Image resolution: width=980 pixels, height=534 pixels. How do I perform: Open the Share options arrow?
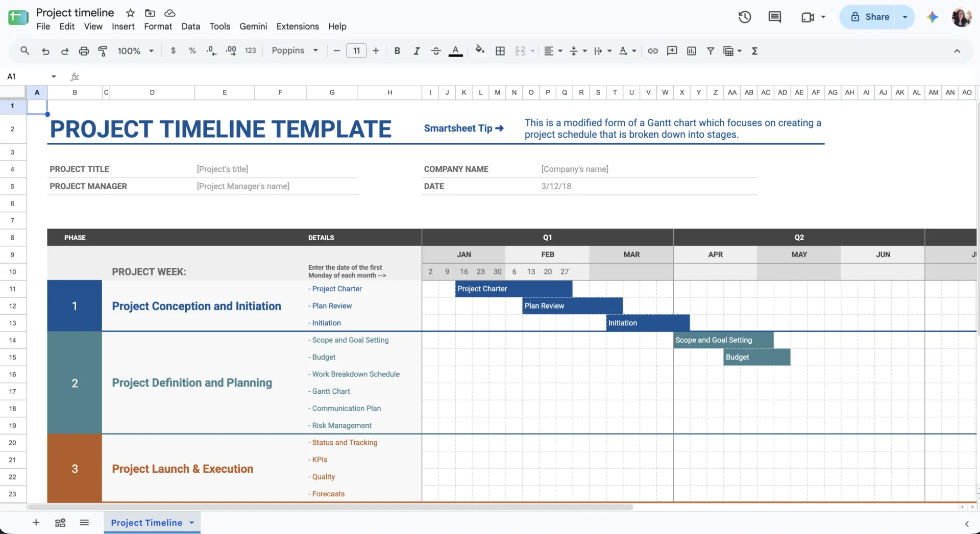[905, 17]
